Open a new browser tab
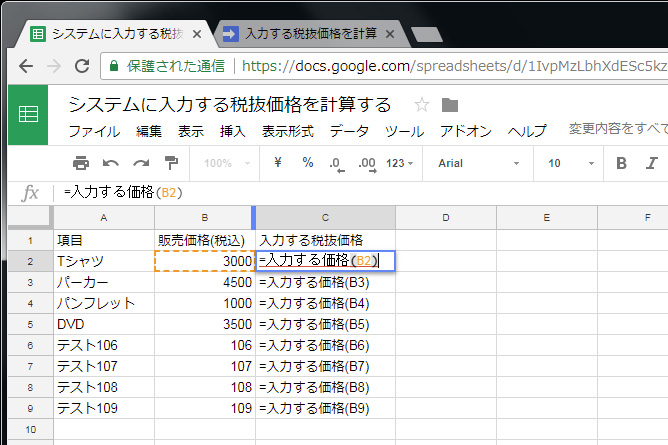The image size is (668, 445). pyautogui.click(x=427, y=34)
